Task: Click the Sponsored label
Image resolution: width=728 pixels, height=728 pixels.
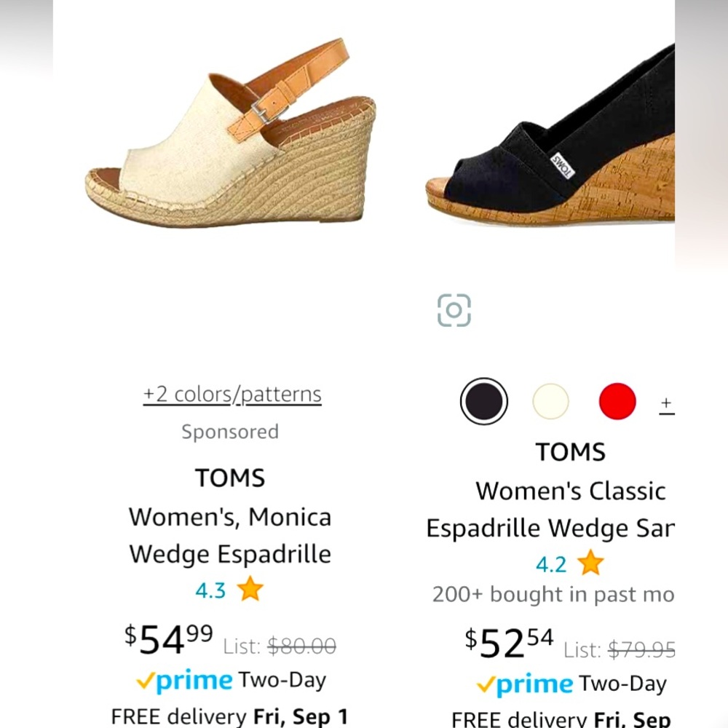Action: [230, 431]
